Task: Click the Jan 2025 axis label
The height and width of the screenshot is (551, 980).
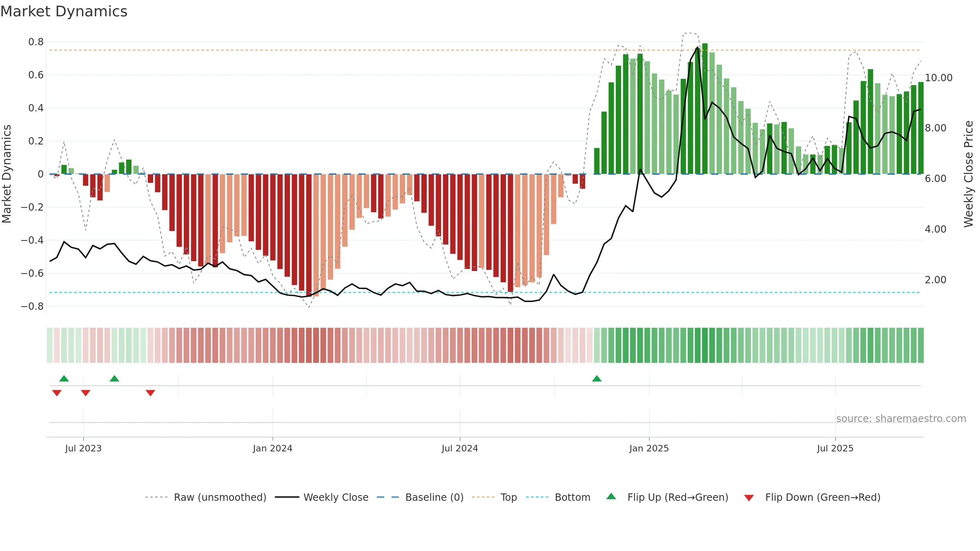Action: pyautogui.click(x=649, y=448)
